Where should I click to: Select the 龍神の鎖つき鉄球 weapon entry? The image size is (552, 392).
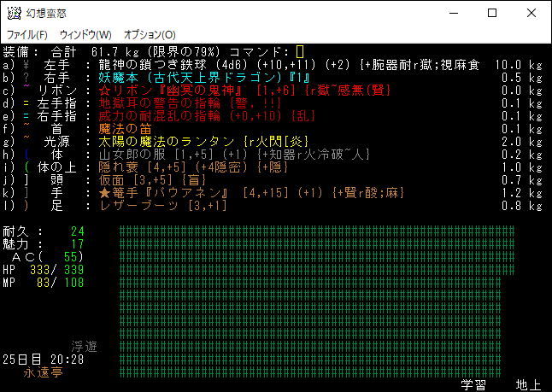pos(161,64)
